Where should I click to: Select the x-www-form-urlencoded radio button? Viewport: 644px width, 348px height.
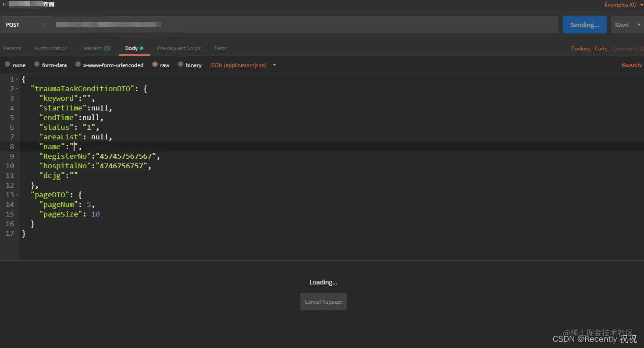pos(78,64)
